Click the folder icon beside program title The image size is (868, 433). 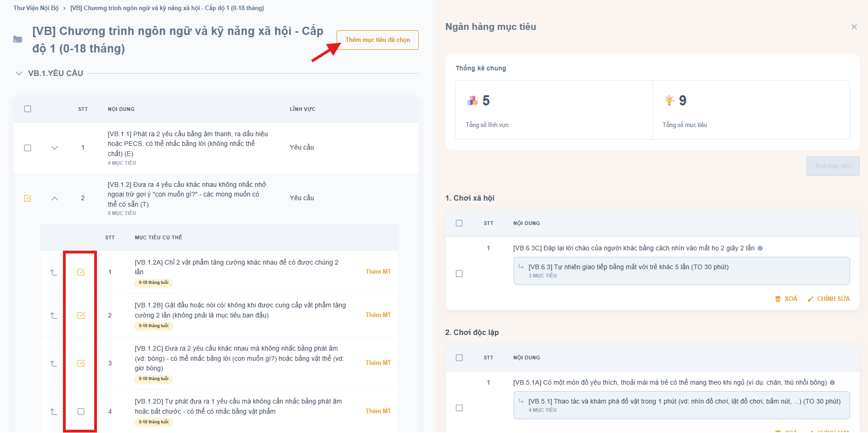click(x=17, y=40)
